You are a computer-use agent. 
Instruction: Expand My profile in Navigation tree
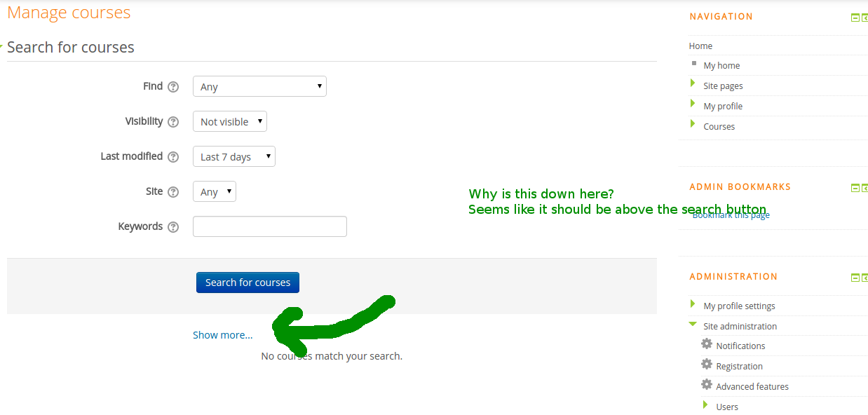pos(693,104)
